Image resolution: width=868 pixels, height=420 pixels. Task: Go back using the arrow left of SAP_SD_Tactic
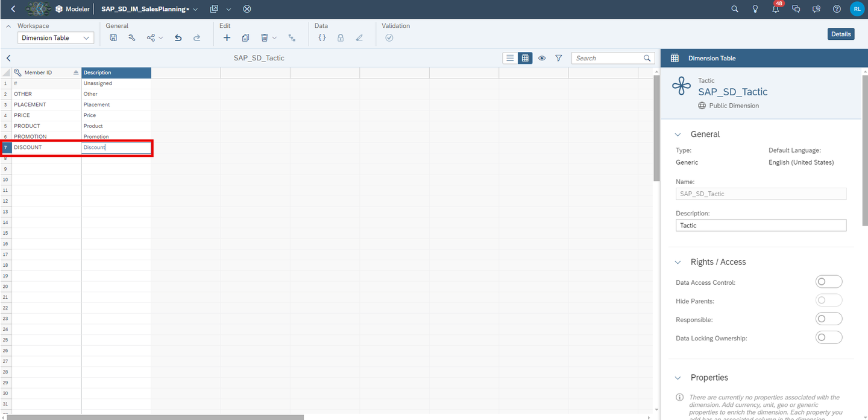click(x=8, y=59)
